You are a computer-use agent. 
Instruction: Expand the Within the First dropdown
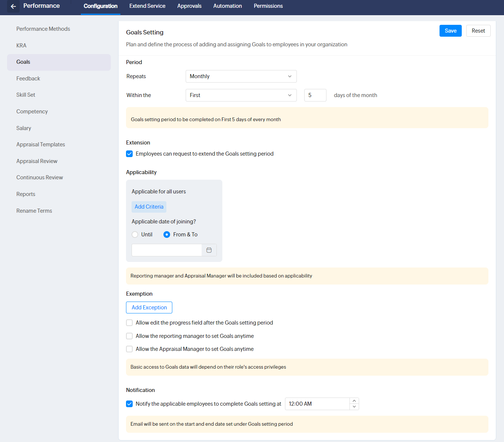coord(241,95)
